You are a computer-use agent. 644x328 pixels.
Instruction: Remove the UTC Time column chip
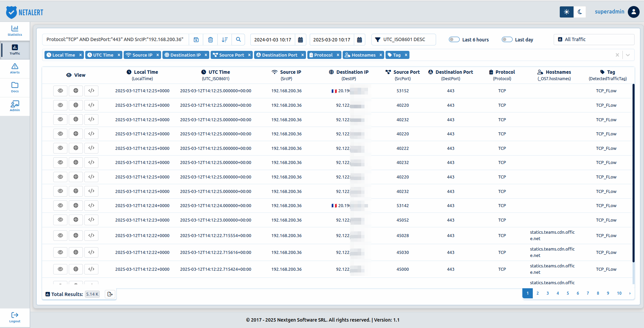pos(119,55)
